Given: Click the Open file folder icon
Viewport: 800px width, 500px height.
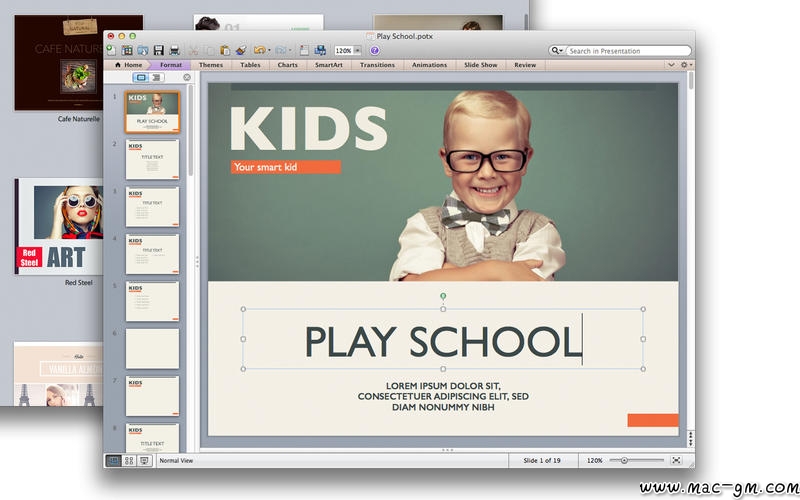Looking at the screenshot, I should coord(143,50).
